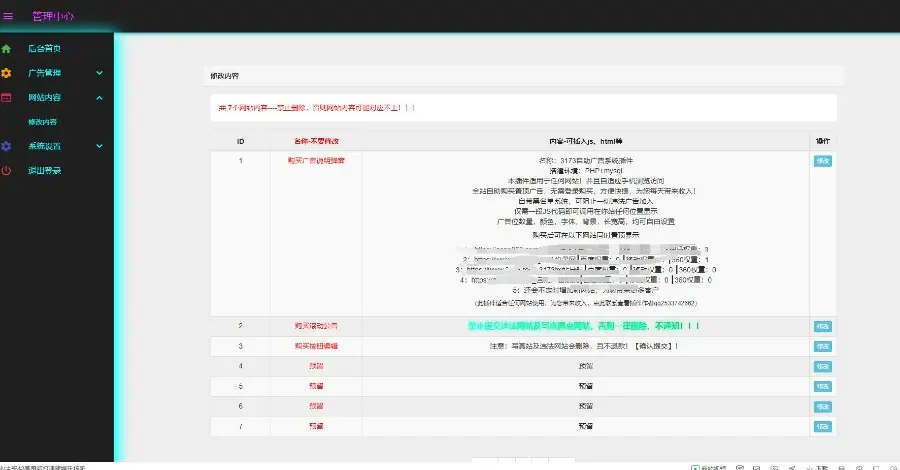Screen dimensions: 900x470
Task: Click the 退出登录 menu item
Action: coord(45,171)
